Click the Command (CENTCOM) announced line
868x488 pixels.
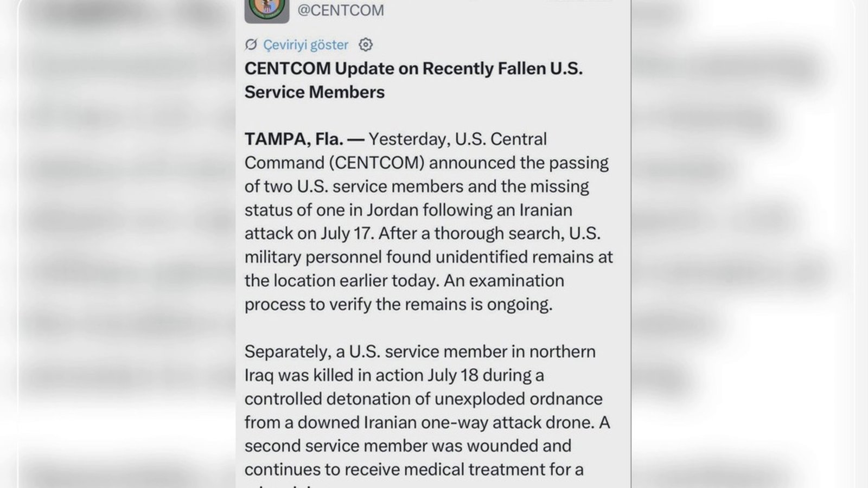pyautogui.click(x=426, y=163)
